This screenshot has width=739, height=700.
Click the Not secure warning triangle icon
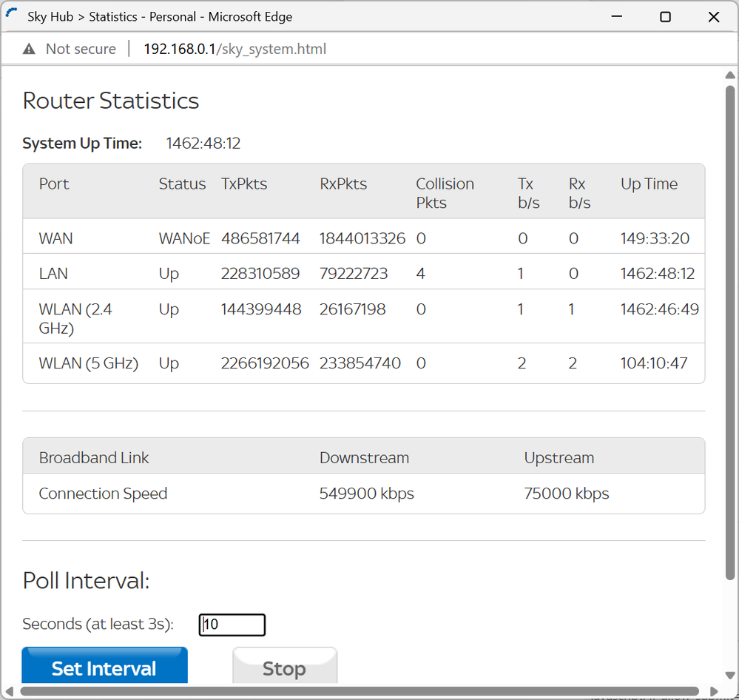(29, 50)
